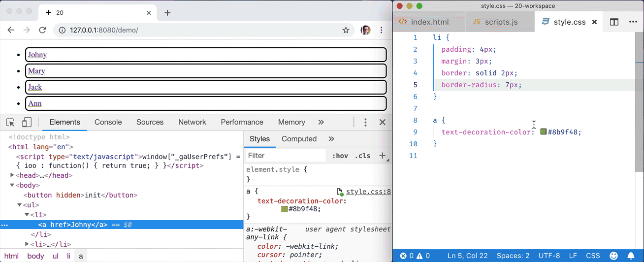Split the VS Code editor
Viewport: 644px width, 262px height.
[x=614, y=22]
